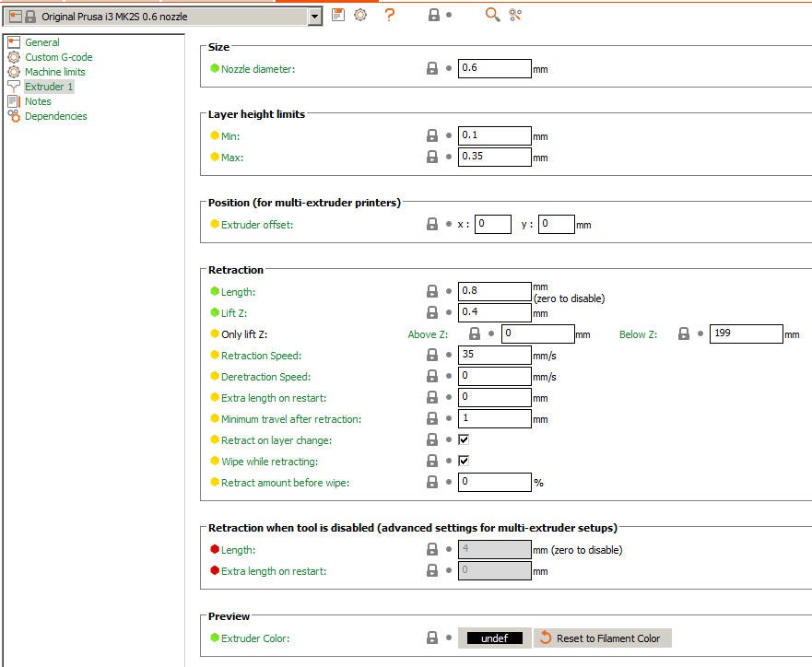Click the lock icon for Lift Z

coord(432,312)
